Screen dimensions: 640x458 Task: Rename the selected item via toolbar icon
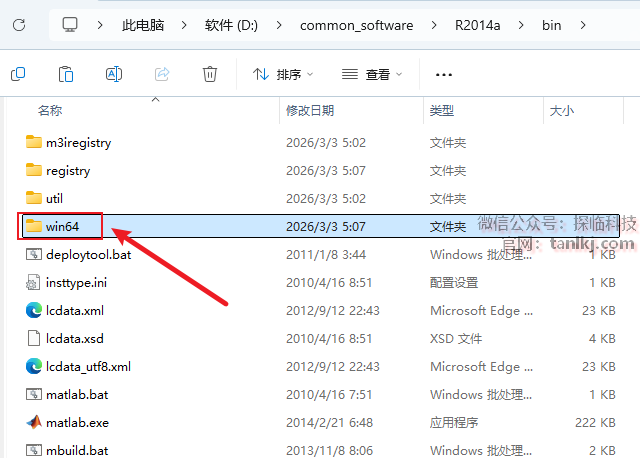(114, 74)
